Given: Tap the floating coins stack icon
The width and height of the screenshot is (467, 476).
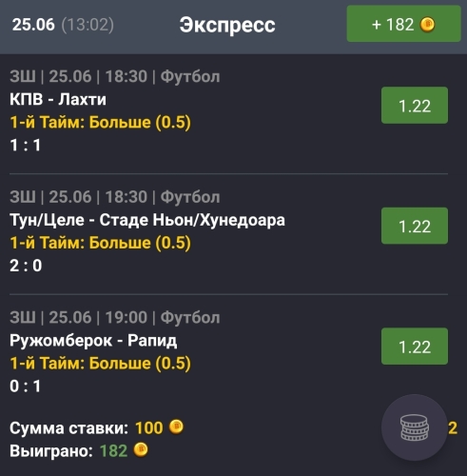Looking at the screenshot, I should 414,427.
